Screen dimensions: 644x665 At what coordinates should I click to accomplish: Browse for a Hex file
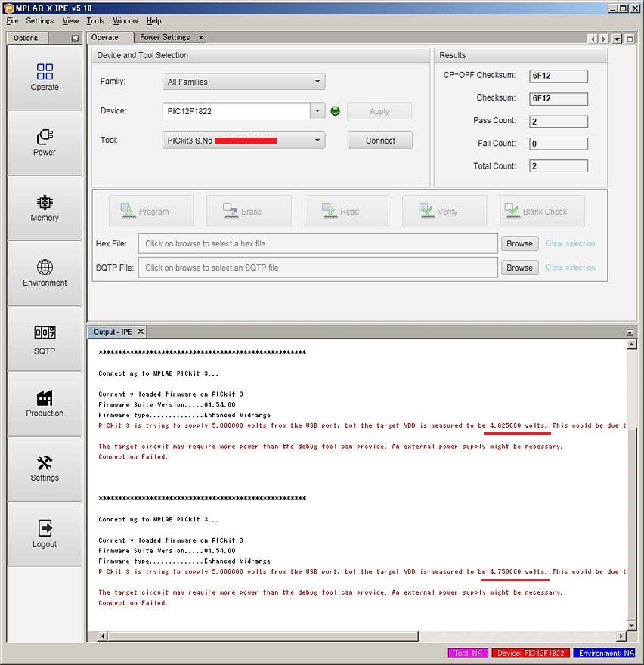pyautogui.click(x=520, y=243)
